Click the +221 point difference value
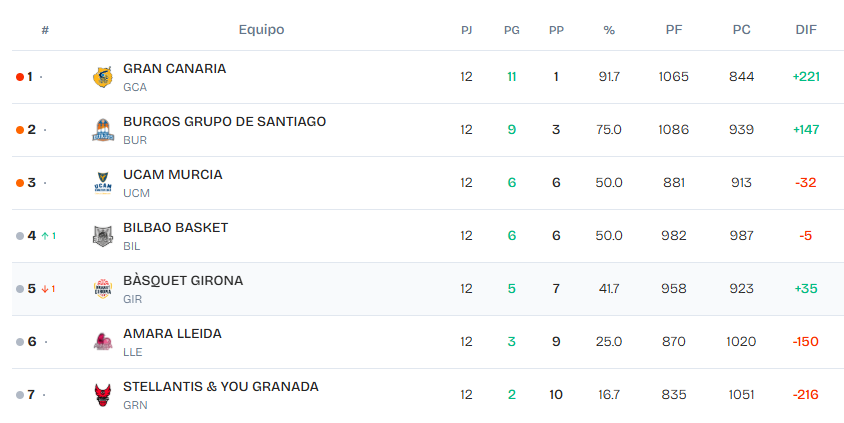844x423 pixels. [805, 77]
